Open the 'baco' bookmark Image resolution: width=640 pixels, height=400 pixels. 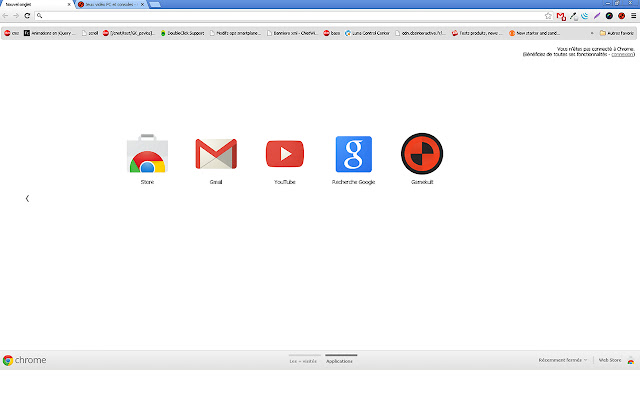pyautogui.click(x=331, y=33)
